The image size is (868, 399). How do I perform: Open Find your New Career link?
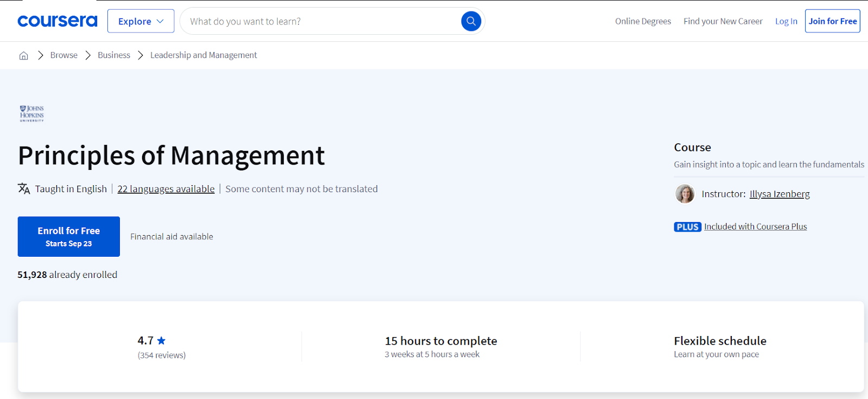click(723, 21)
